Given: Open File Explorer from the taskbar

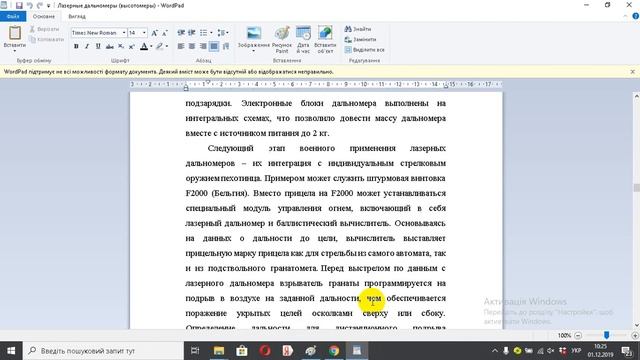Looking at the screenshot, I should (x=219, y=351).
